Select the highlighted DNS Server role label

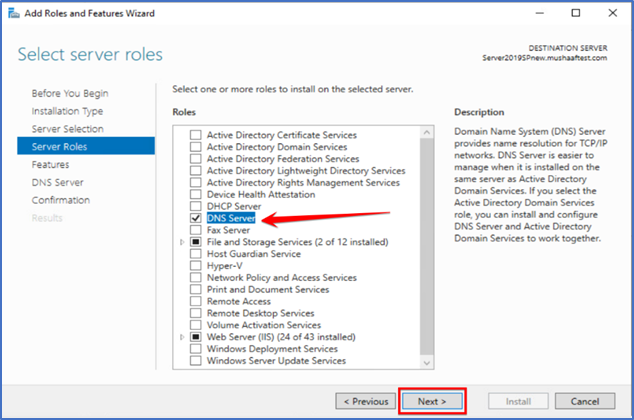pos(231,218)
